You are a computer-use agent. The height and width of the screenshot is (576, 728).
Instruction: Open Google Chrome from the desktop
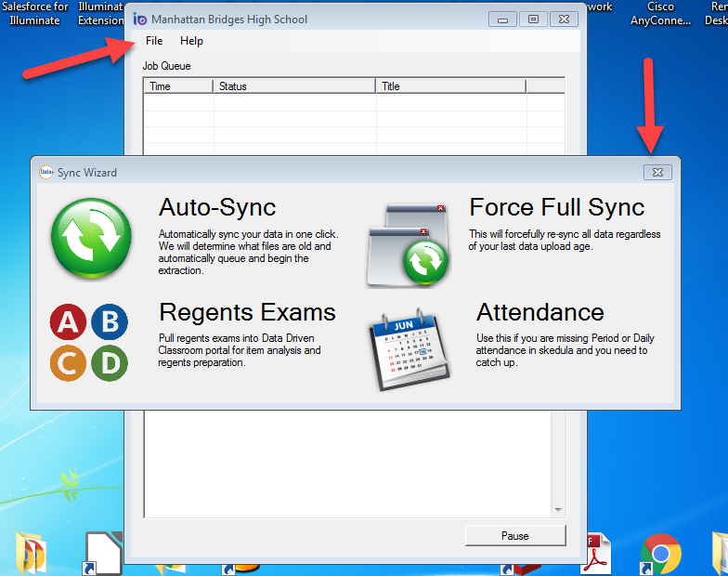tap(660, 554)
